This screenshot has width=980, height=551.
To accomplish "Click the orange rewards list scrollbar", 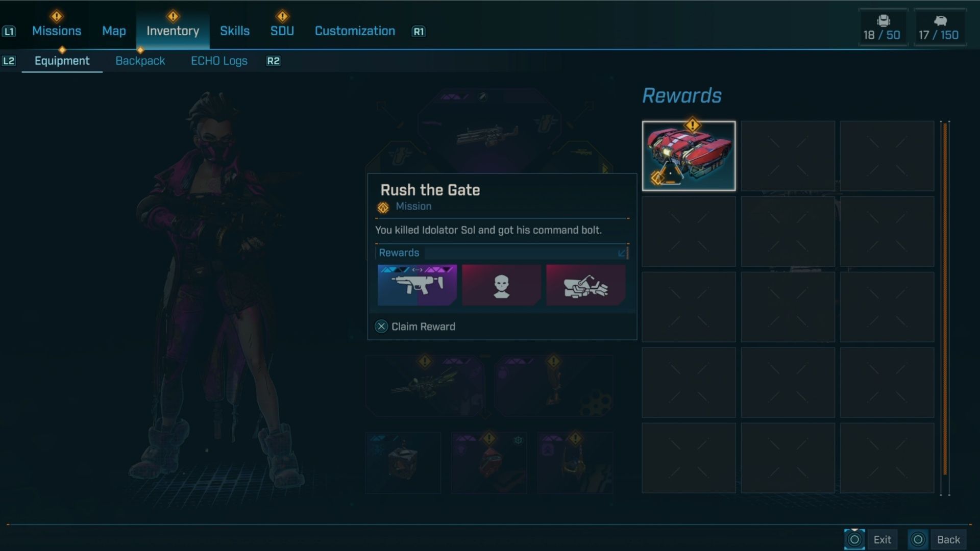I will (x=945, y=298).
